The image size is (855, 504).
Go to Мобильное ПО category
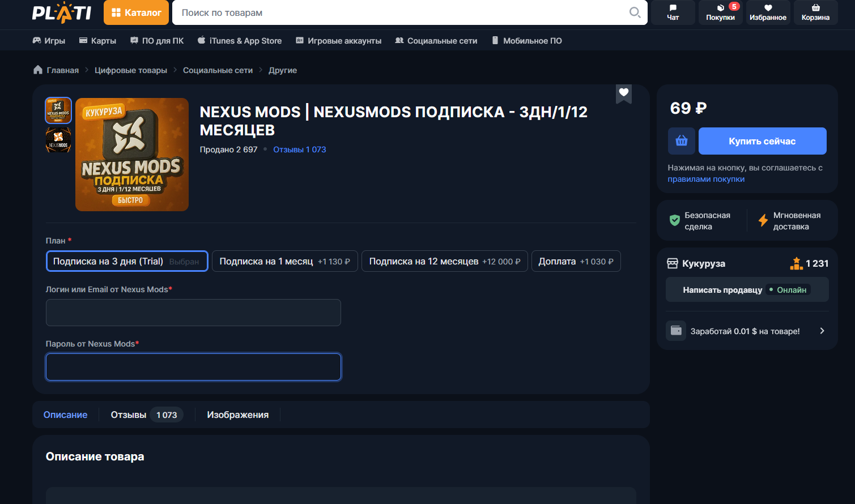click(526, 41)
